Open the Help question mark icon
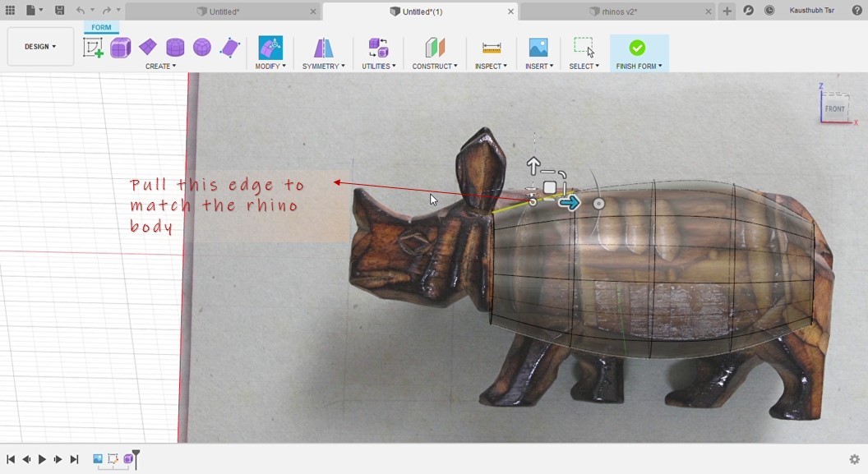 856,11
